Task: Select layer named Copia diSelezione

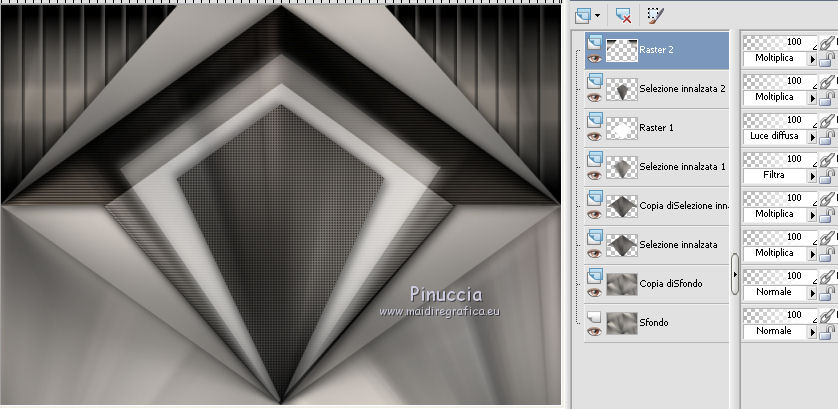Action: click(684, 206)
